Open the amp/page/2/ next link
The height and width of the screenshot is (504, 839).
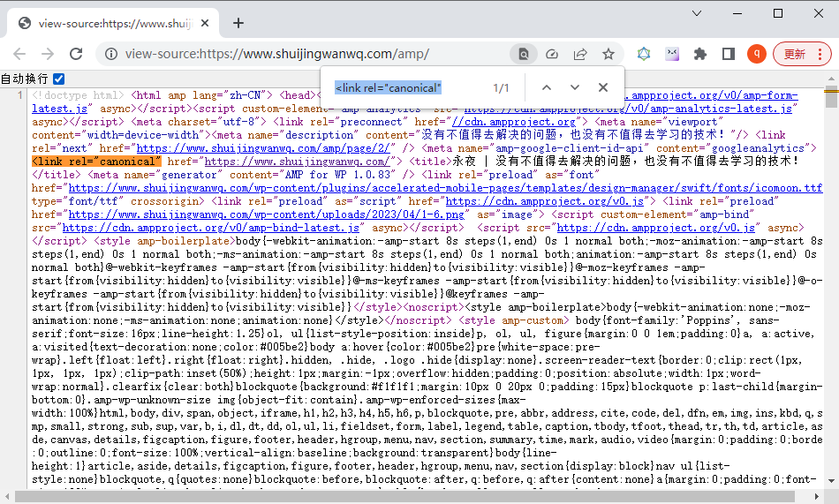tap(263, 148)
